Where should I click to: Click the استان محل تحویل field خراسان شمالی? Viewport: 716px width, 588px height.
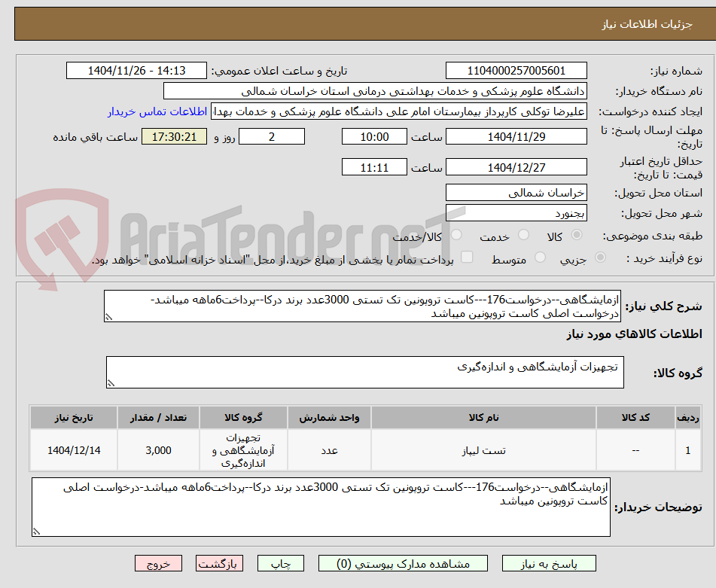[x=516, y=193]
